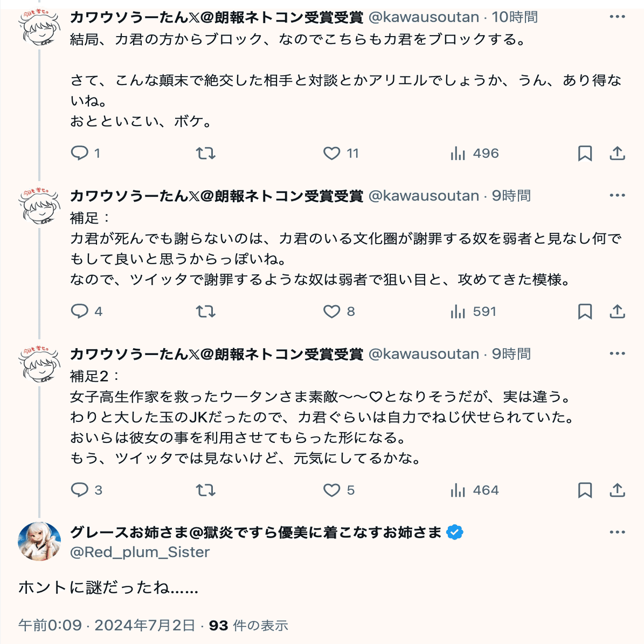This screenshot has width=644, height=644.
Task: Like the tweet with 11 likes
Action: pos(331,154)
